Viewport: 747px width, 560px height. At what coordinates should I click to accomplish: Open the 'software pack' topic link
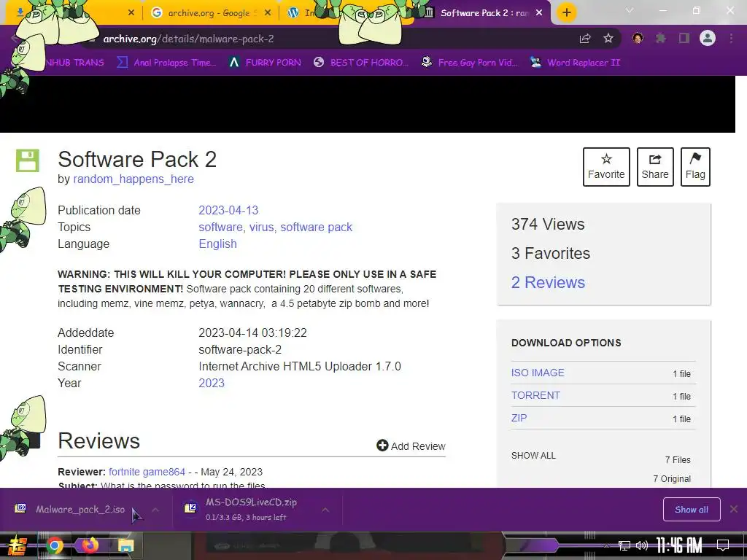[317, 227]
